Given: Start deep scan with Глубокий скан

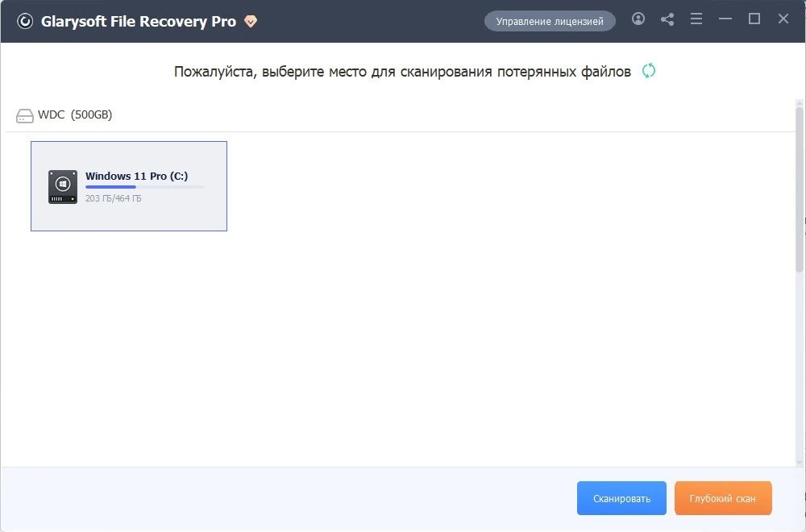Looking at the screenshot, I should [x=723, y=498].
